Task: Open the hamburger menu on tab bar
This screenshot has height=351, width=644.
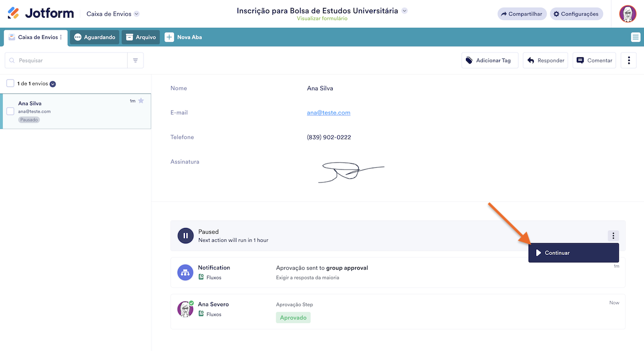Action: pyautogui.click(x=635, y=37)
